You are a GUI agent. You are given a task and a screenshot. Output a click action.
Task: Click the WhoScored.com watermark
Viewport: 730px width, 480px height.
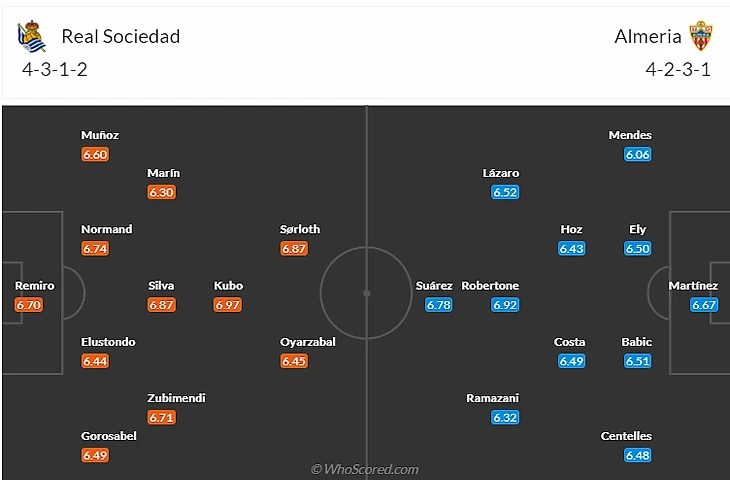[x=365, y=469]
